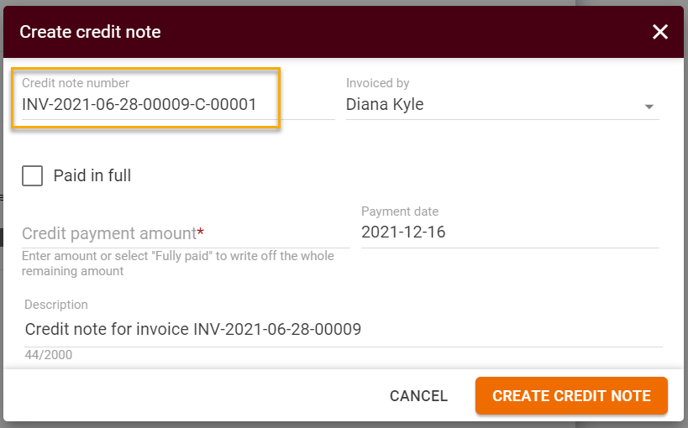Screen dimensions: 688x428
Task: Click the helper text about Fully paid
Action: click(178, 263)
